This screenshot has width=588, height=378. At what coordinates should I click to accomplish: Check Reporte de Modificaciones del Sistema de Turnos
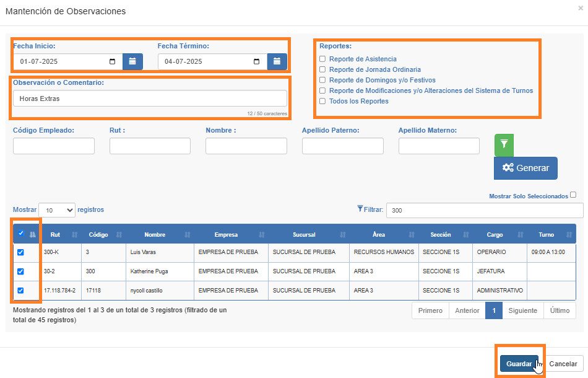(x=322, y=90)
